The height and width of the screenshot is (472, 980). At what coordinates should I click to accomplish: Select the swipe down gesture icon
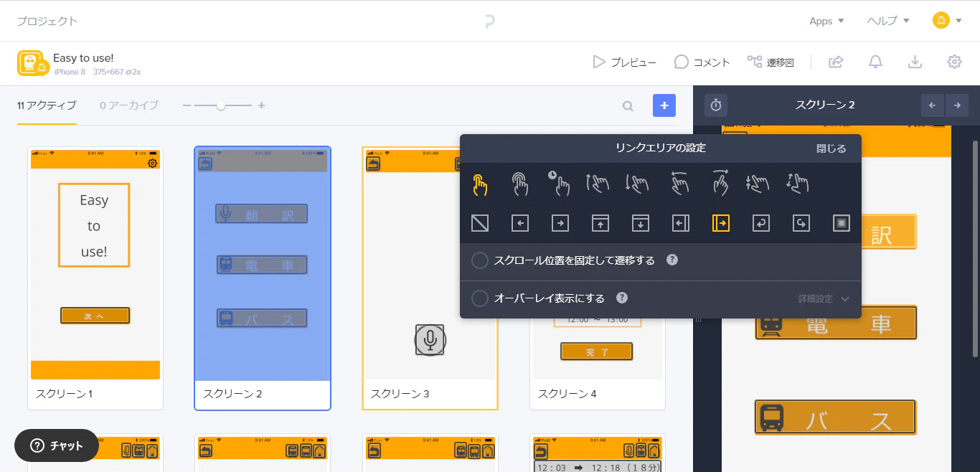coord(637,184)
